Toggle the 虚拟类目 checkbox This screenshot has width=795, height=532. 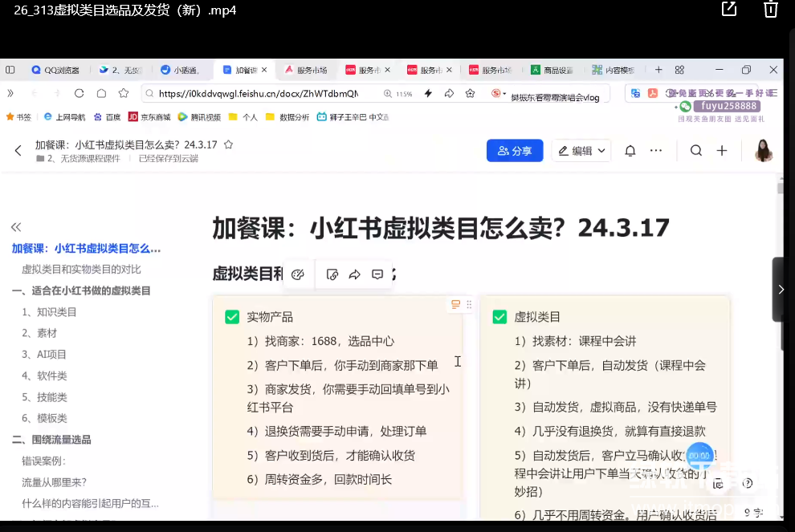499,317
